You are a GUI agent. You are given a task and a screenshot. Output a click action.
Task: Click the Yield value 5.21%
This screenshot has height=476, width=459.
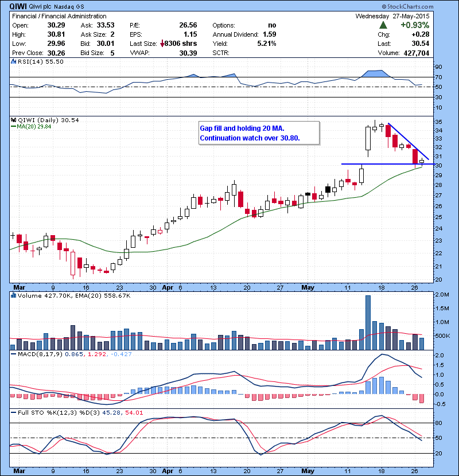[267, 44]
